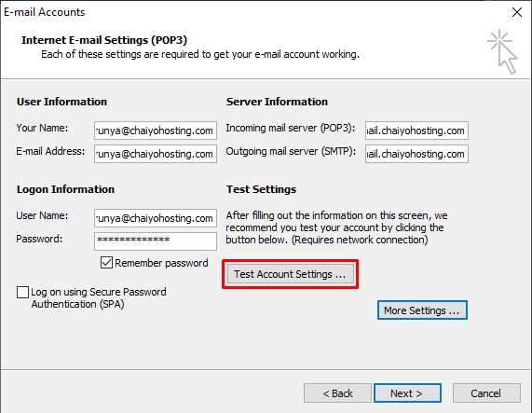This screenshot has height=413, width=532.
Task: Click the 'Your Name:' label text
Action: [x=42, y=128]
